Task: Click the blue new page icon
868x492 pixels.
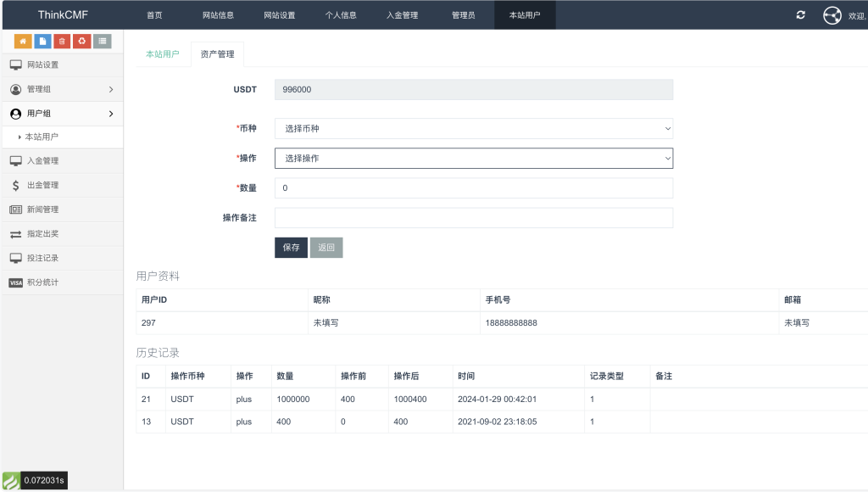Action: tap(42, 41)
